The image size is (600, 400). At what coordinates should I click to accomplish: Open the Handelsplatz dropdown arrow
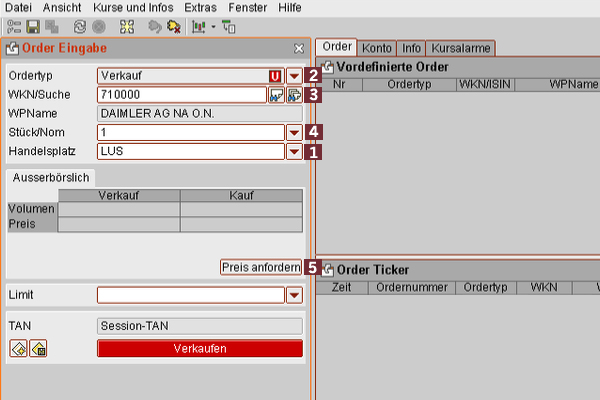(294, 151)
